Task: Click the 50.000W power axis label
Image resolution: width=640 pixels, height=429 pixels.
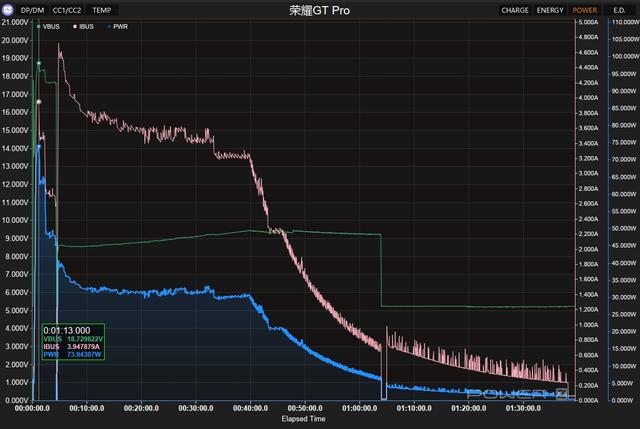Action: tap(624, 229)
